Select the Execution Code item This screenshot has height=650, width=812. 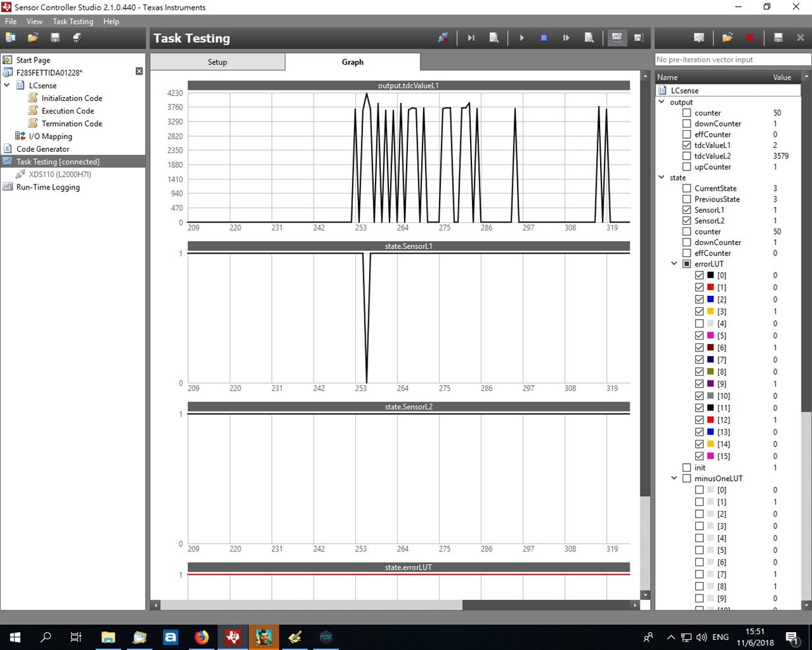pyautogui.click(x=68, y=110)
